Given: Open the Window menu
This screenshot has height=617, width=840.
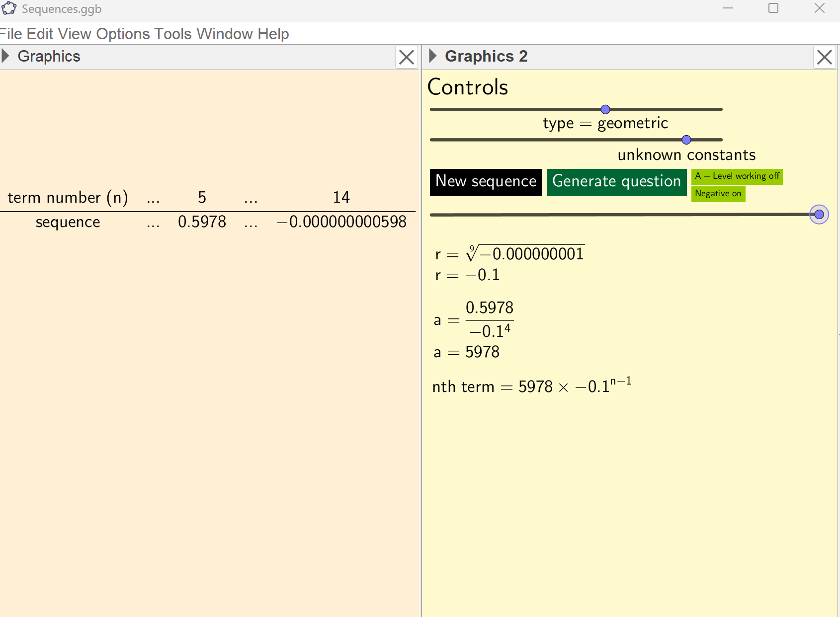Looking at the screenshot, I should point(223,34).
